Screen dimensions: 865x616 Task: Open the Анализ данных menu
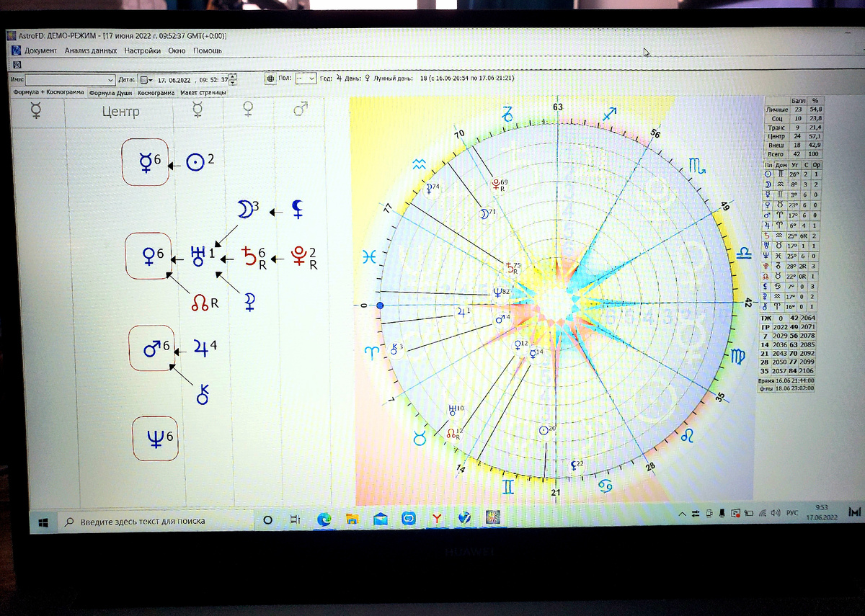[x=91, y=50]
